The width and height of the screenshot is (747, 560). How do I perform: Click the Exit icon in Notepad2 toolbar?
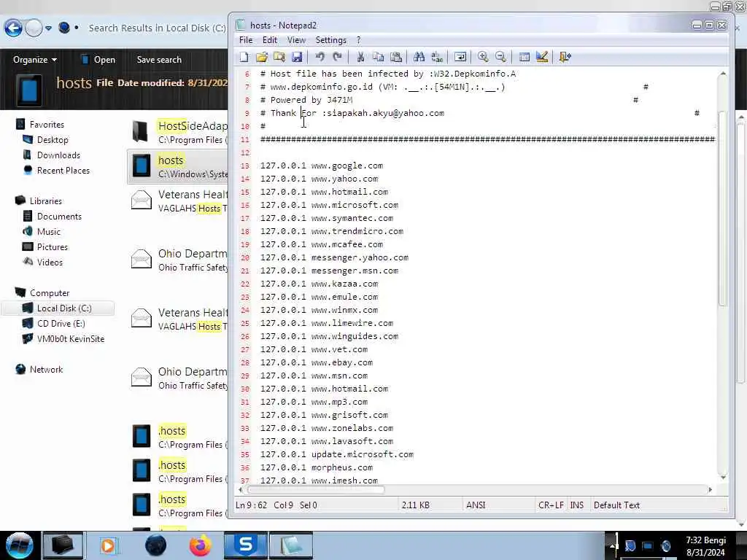pyautogui.click(x=565, y=57)
